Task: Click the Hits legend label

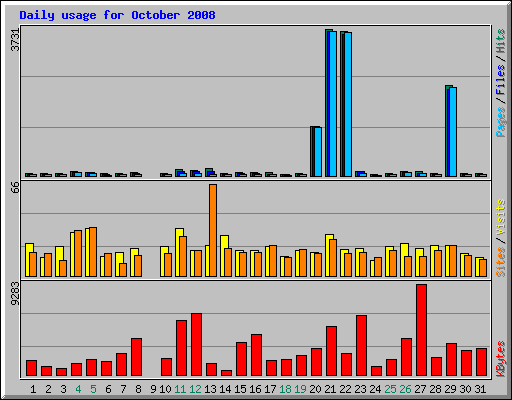Action: pyautogui.click(x=501, y=41)
